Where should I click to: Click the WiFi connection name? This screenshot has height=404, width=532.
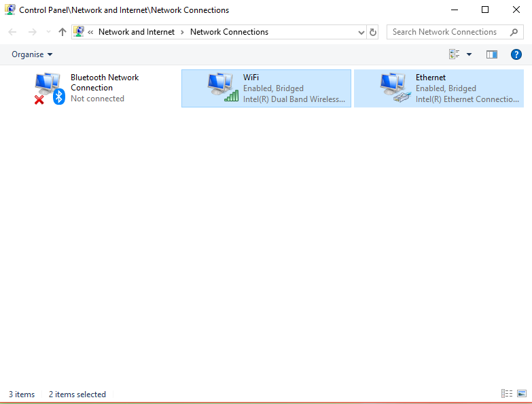(x=251, y=78)
